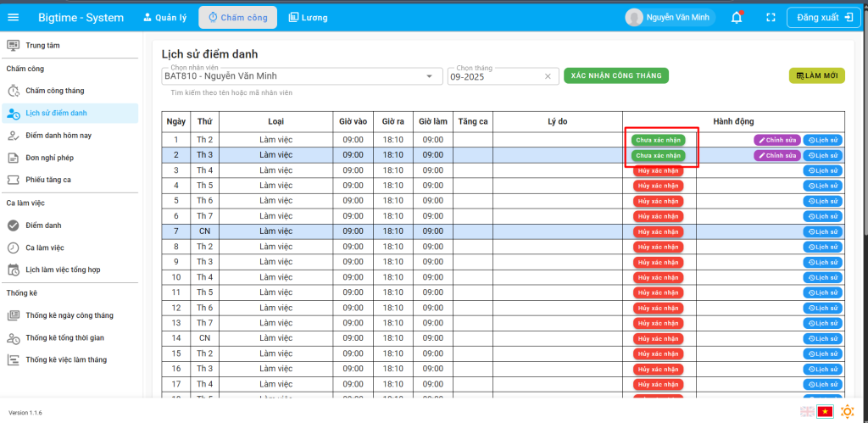
Task: Click the notification bell icon
Action: pos(737,17)
